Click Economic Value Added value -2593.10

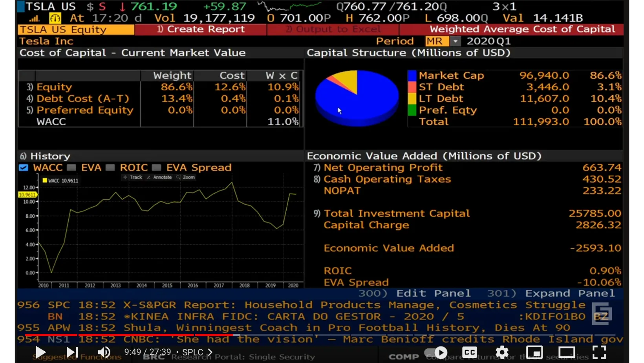pyautogui.click(x=596, y=248)
